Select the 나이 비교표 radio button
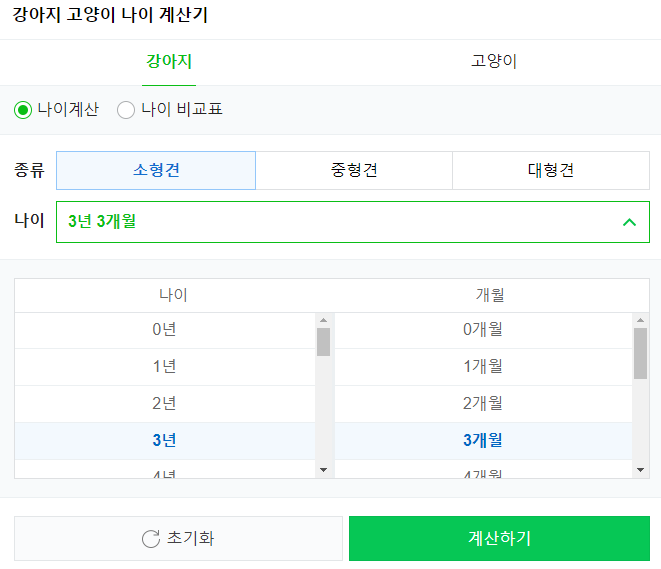 [x=126, y=110]
